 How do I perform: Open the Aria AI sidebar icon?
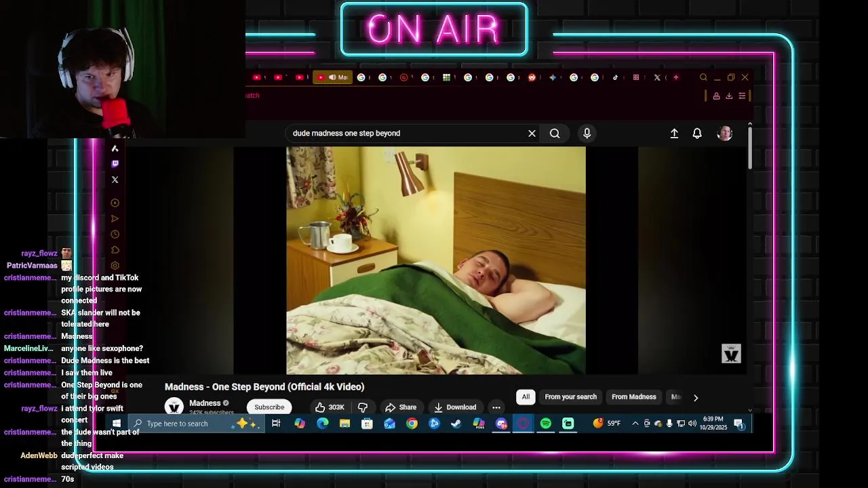[x=115, y=148]
